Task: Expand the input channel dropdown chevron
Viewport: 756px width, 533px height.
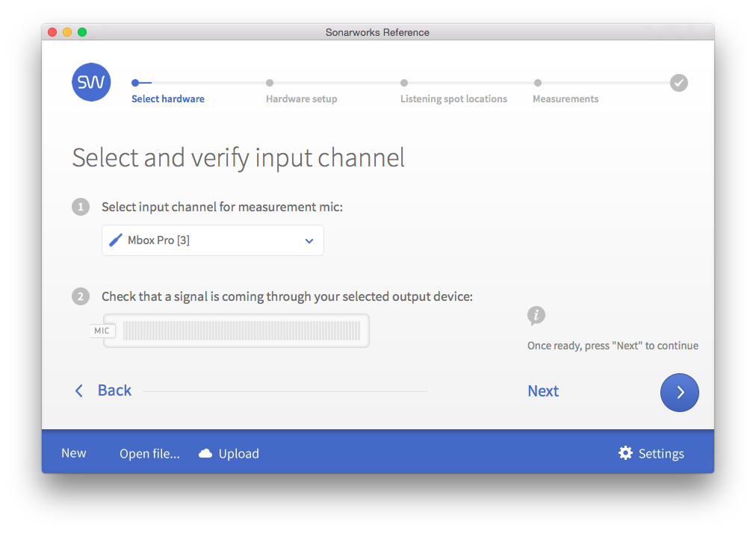Action: (309, 240)
